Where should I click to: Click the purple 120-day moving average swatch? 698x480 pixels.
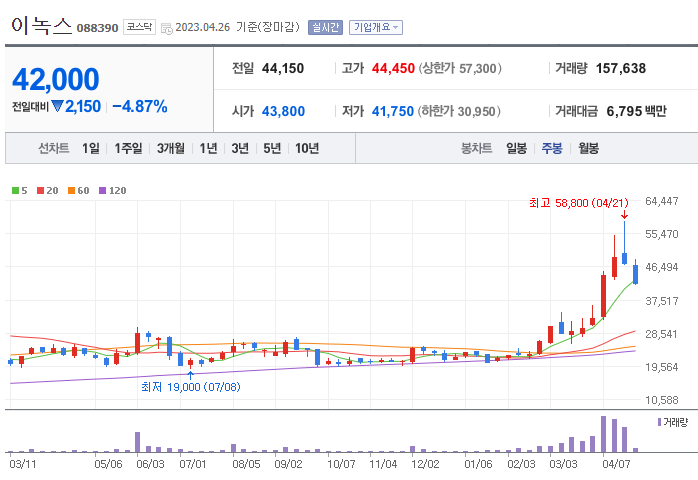coord(102,191)
